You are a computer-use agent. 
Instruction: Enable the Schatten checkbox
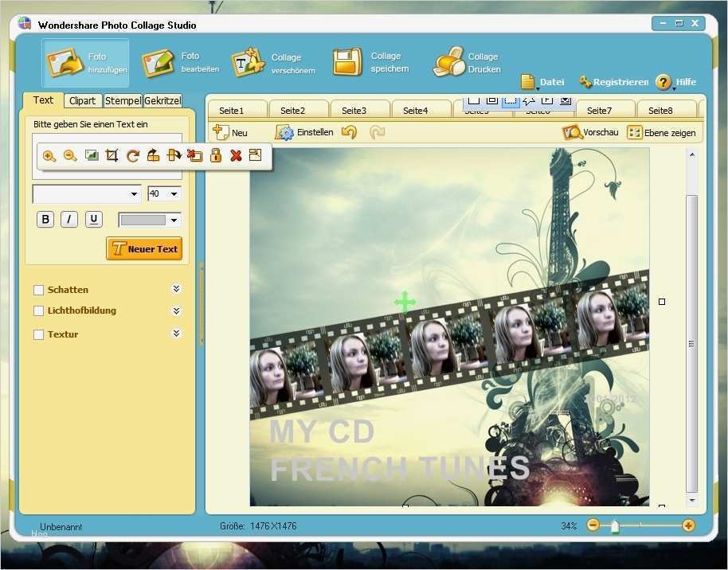click(38, 291)
